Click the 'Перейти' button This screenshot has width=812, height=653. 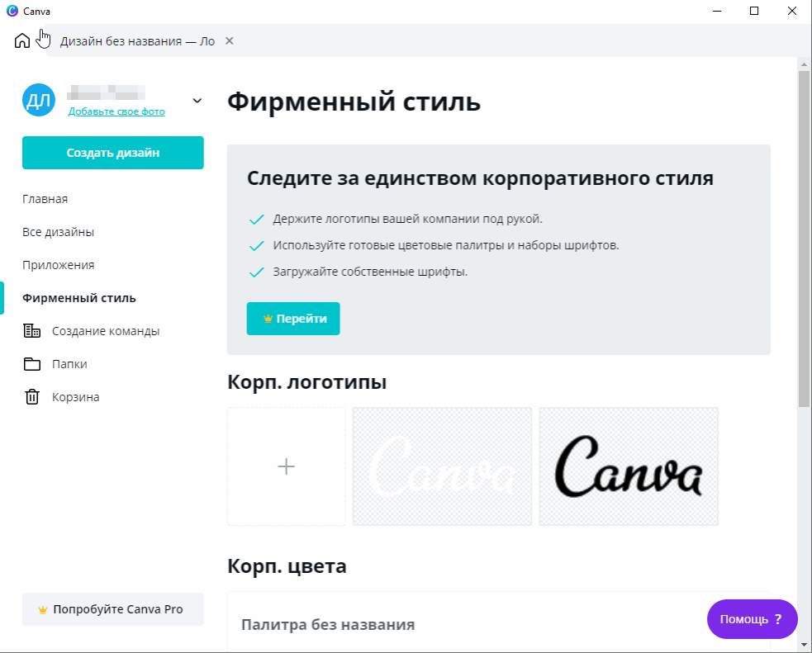tap(293, 319)
